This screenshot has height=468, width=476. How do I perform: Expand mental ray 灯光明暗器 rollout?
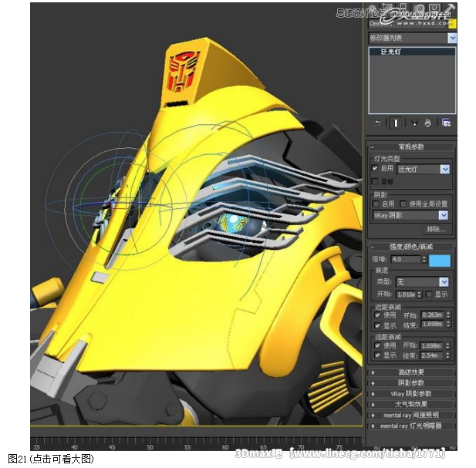[x=411, y=426]
